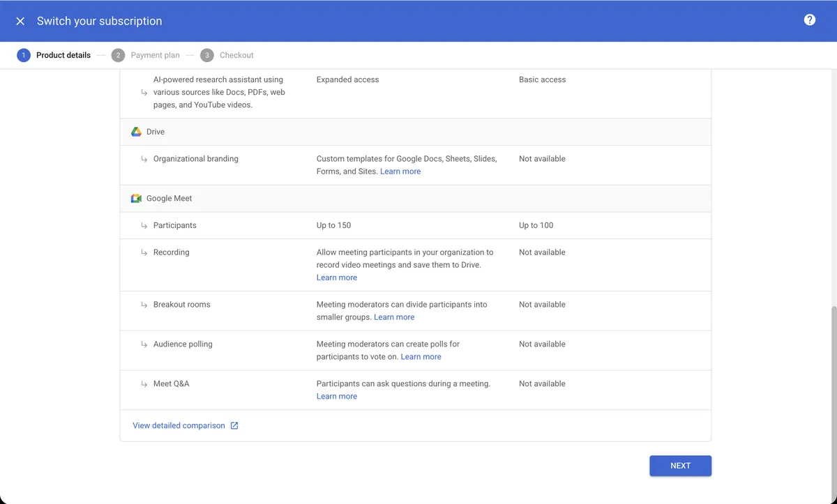The height and width of the screenshot is (504, 837).
Task: Open the help question mark icon
Action: click(x=810, y=20)
